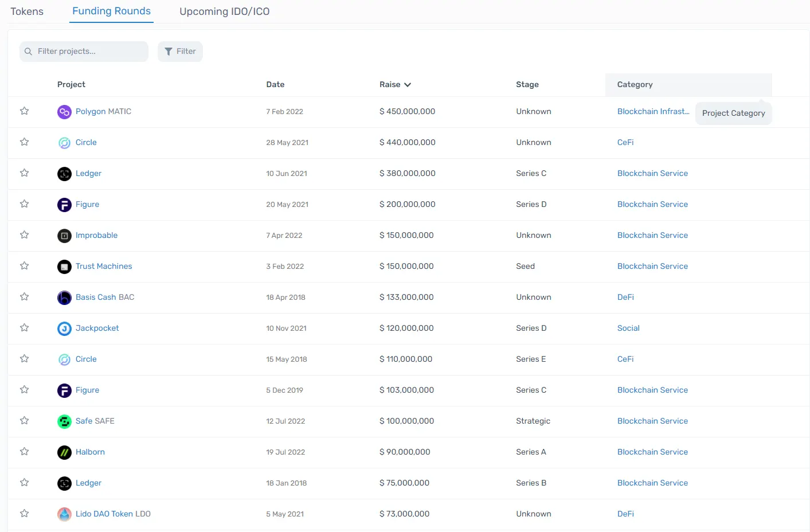The width and height of the screenshot is (810, 532).
Task: Star the Polygon MATIC funding round
Action: 24,111
